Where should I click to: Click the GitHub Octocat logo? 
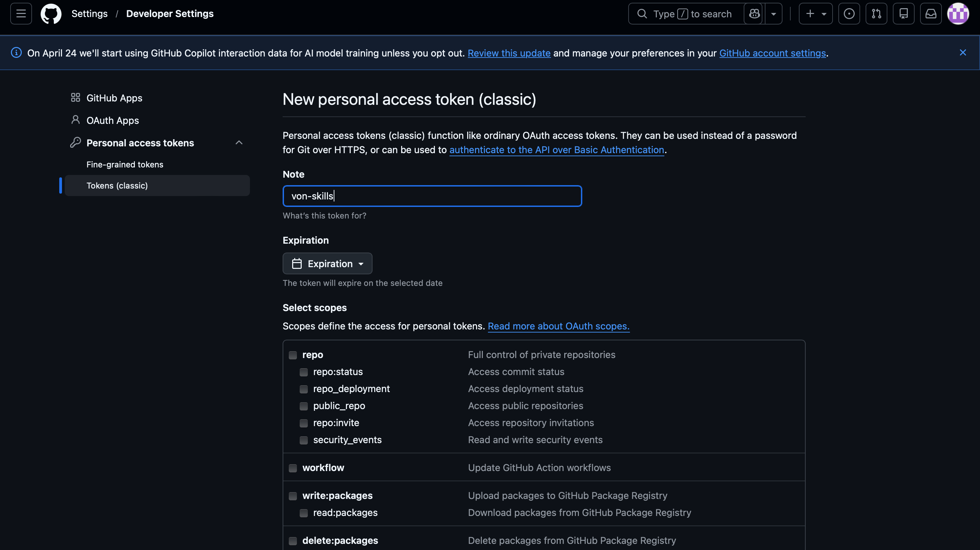coord(51,14)
